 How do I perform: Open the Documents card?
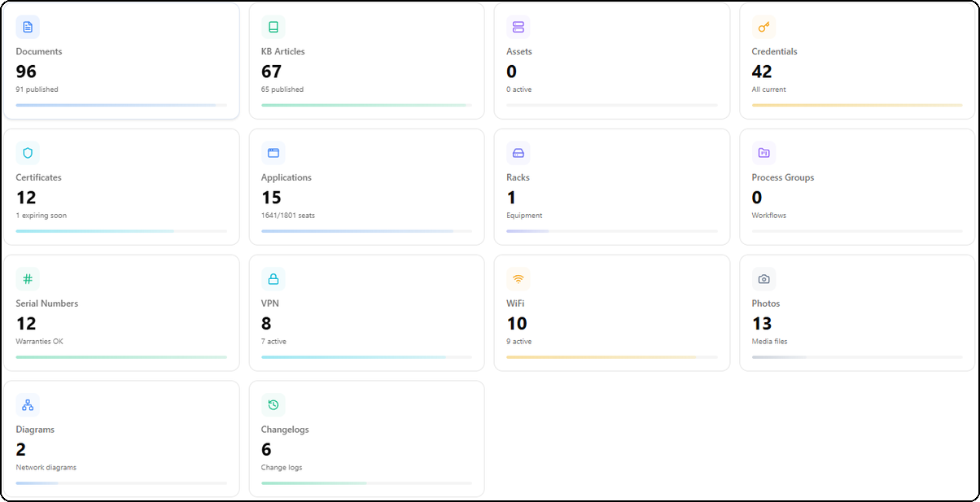point(122,61)
